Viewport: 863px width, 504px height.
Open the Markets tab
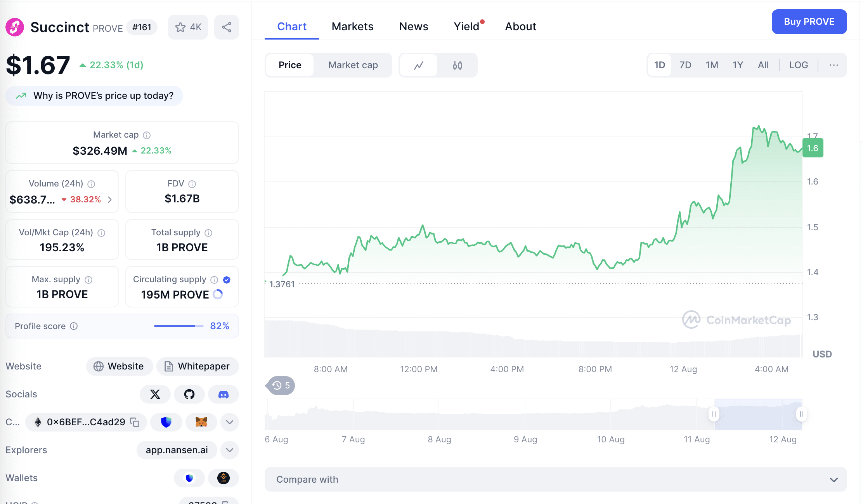click(352, 26)
